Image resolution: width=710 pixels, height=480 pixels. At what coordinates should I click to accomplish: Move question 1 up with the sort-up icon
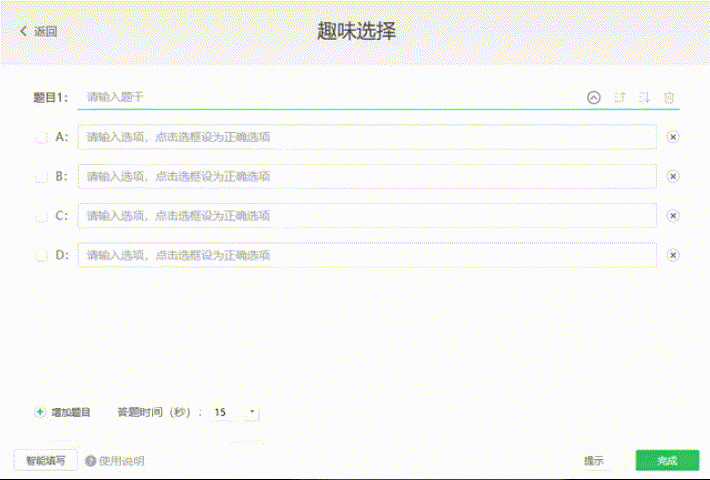[619, 97]
